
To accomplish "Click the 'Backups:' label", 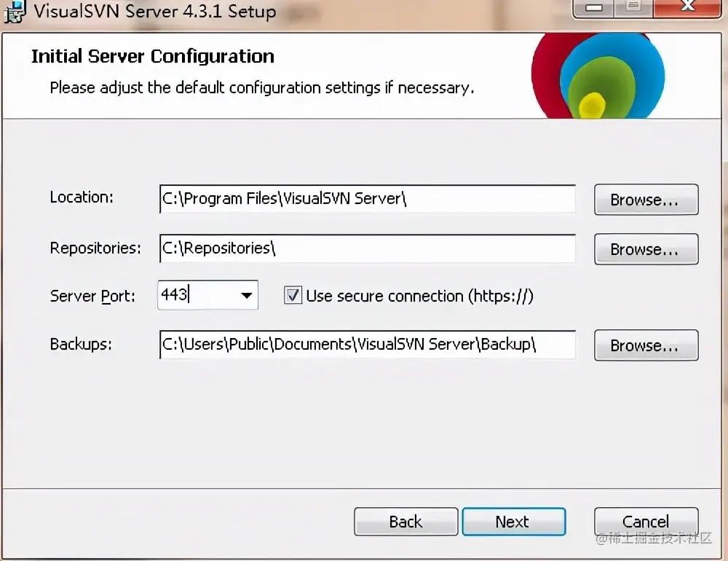I will [81, 344].
